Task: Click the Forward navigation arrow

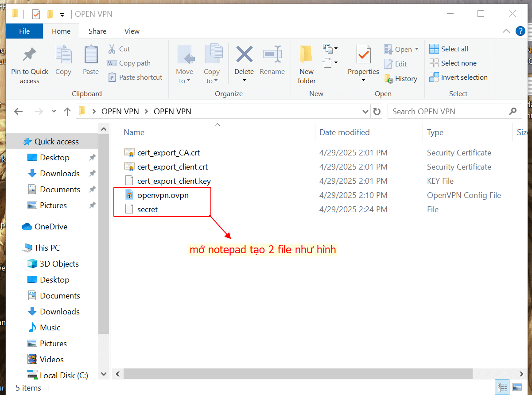Action: pyautogui.click(x=39, y=111)
